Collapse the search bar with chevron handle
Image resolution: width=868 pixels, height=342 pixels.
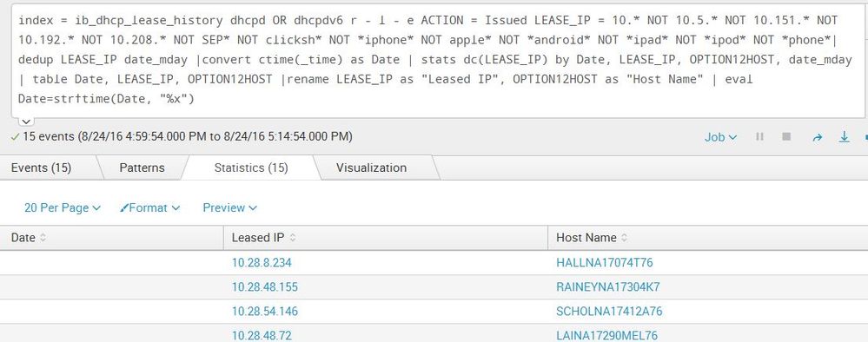pos(26,122)
